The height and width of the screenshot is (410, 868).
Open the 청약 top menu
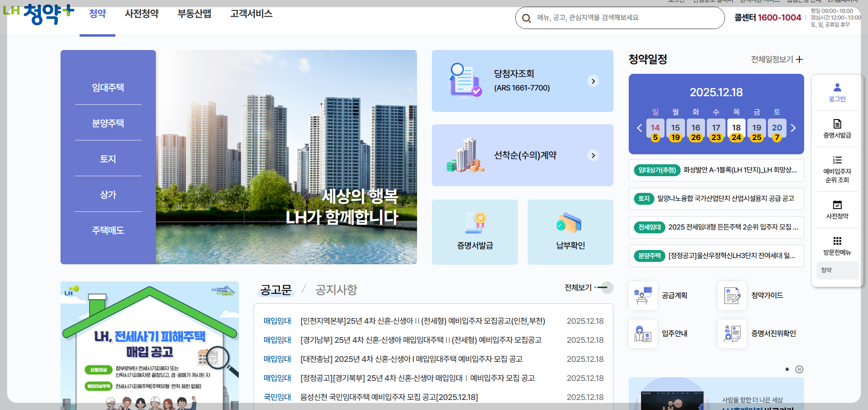pos(97,13)
